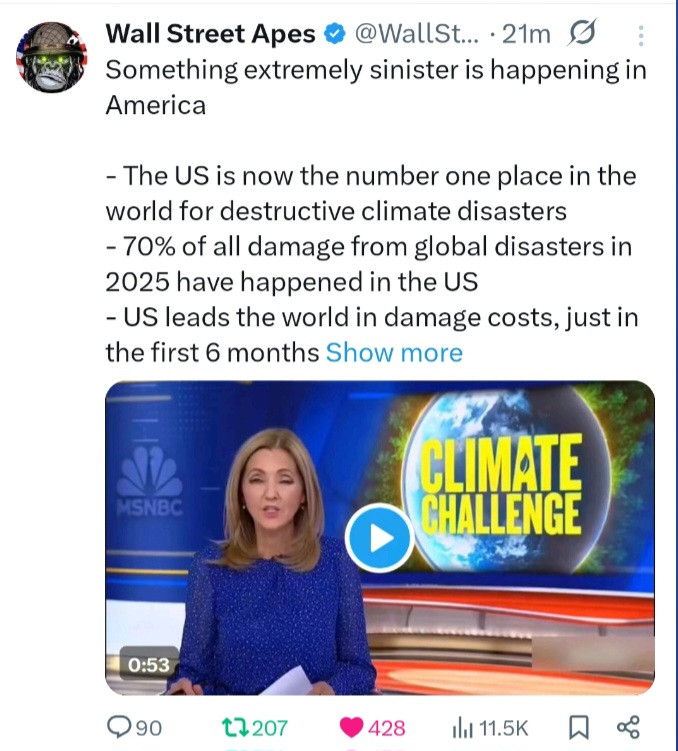Click the 428 likes count

[x=387, y=728]
